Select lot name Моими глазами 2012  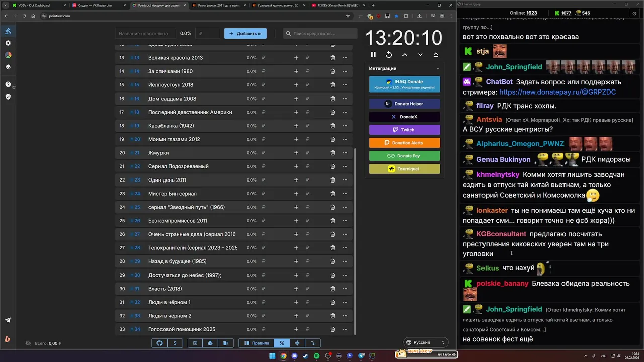[x=174, y=139]
